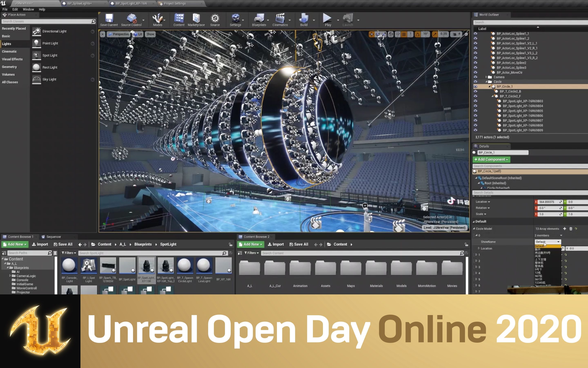Open the Modes toolbar icon

[x=157, y=20]
